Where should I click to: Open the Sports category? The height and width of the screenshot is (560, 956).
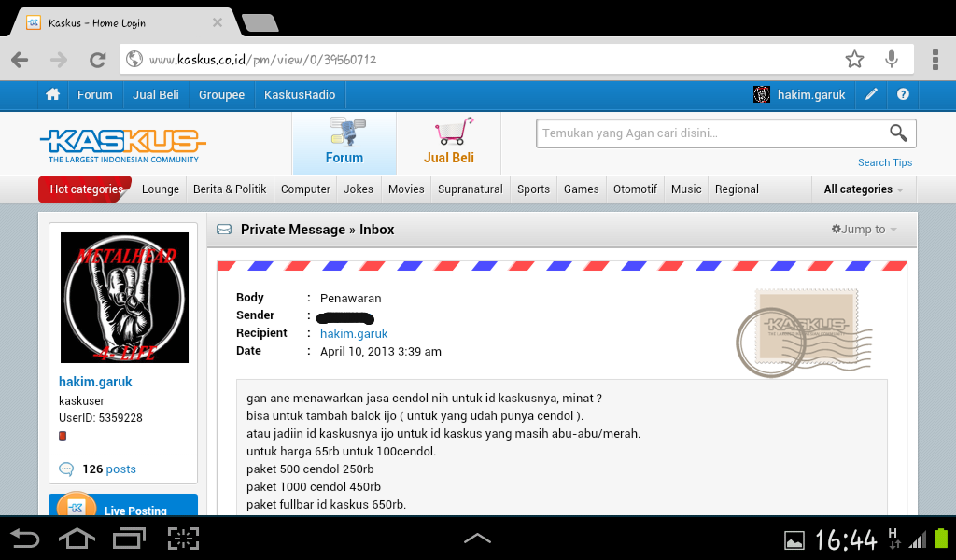pyautogui.click(x=533, y=189)
